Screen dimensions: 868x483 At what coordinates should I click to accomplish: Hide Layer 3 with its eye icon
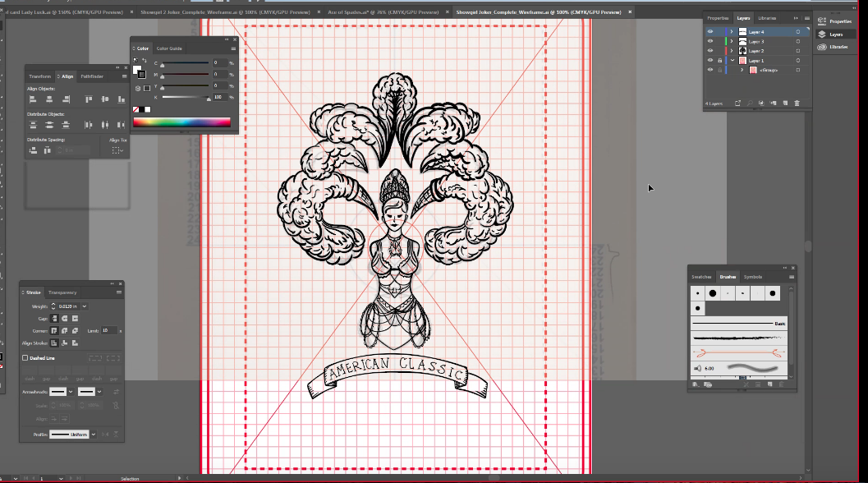coord(710,42)
